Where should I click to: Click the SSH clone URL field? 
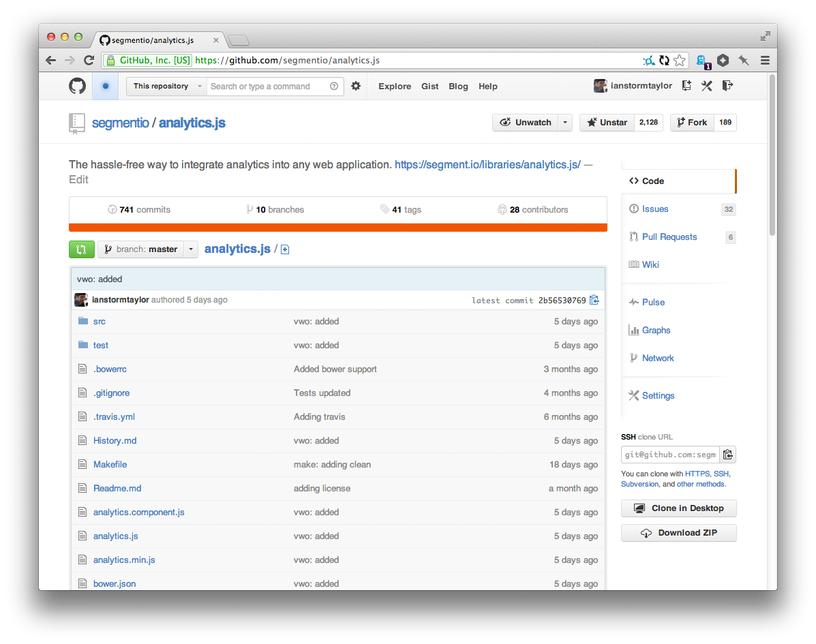click(x=670, y=455)
